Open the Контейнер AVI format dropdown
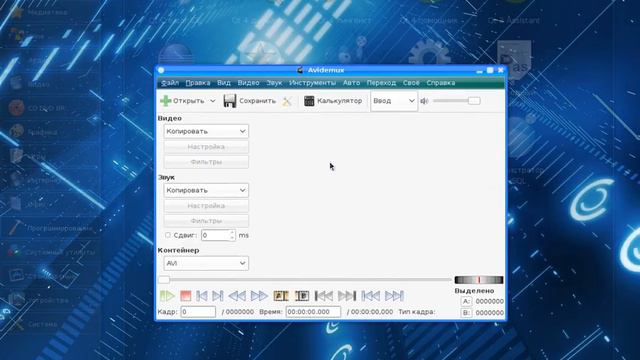 pos(206,263)
